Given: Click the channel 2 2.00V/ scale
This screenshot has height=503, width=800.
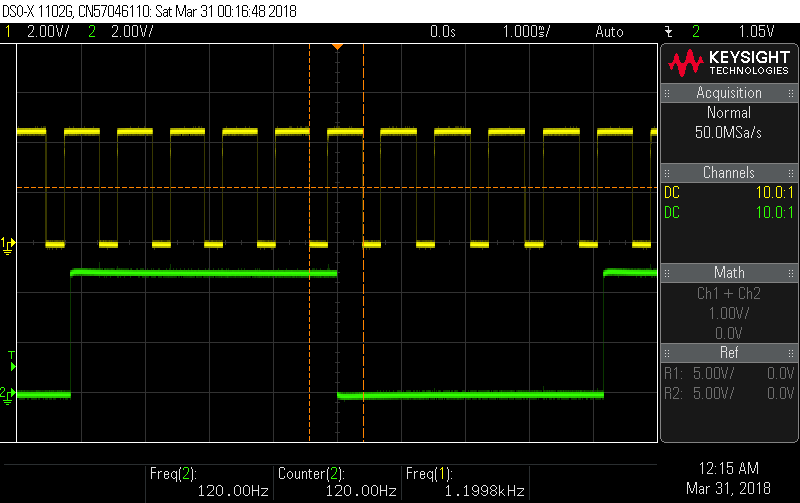Looking at the screenshot, I should tap(132, 32).
